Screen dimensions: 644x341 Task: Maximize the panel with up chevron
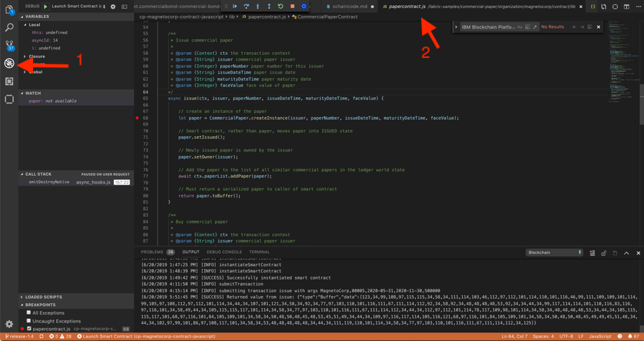click(627, 252)
